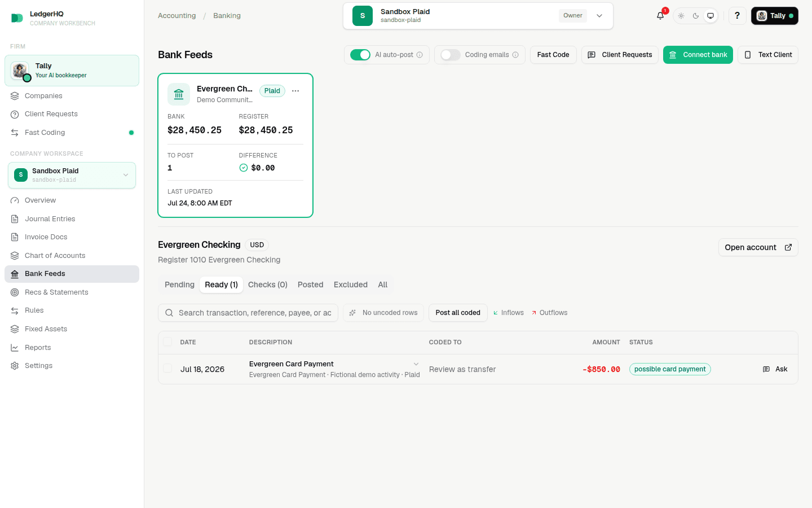Show the All tab

(x=383, y=284)
